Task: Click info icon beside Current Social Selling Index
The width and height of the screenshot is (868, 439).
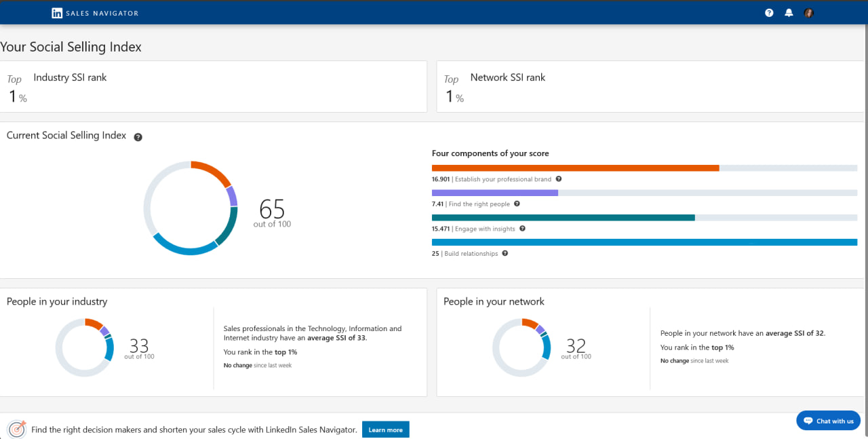Action: pyautogui.click(x=138, y=137)
